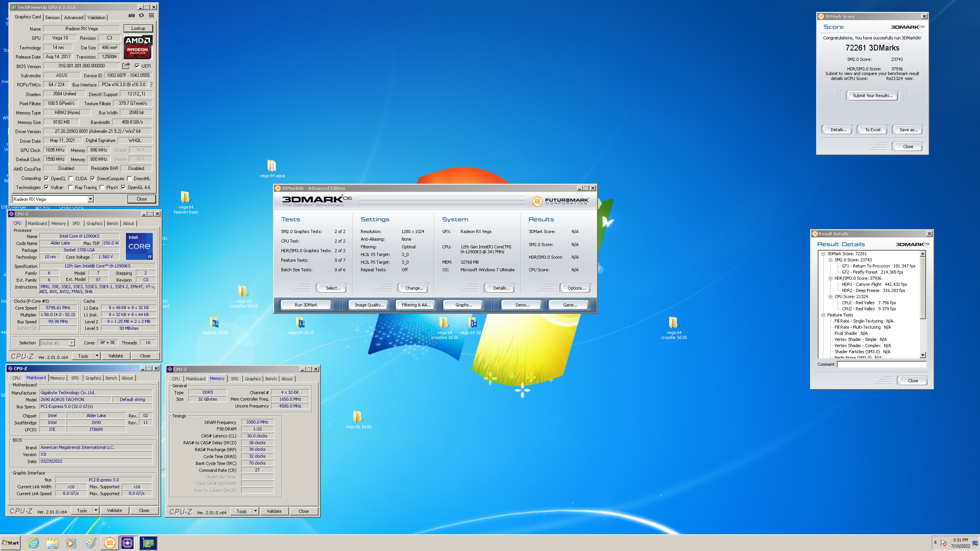The width and height of the screenshot is (980, 551).
Task: Open Windows Media Player from the taskbar
Action: [x=71, y=543]
